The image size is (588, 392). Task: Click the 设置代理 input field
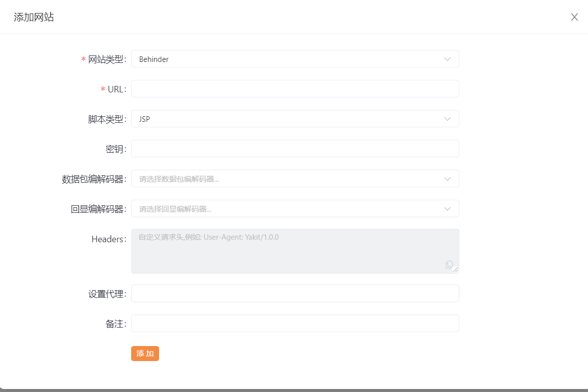(x=294, y=293)
